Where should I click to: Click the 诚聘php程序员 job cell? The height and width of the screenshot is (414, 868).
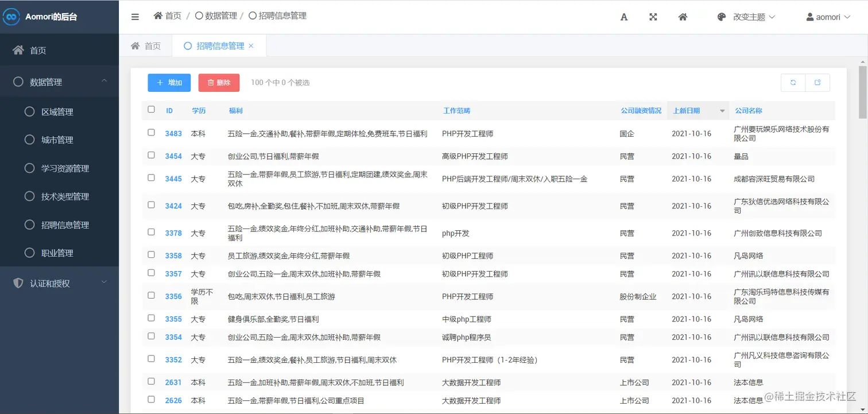tap(466, 337)
